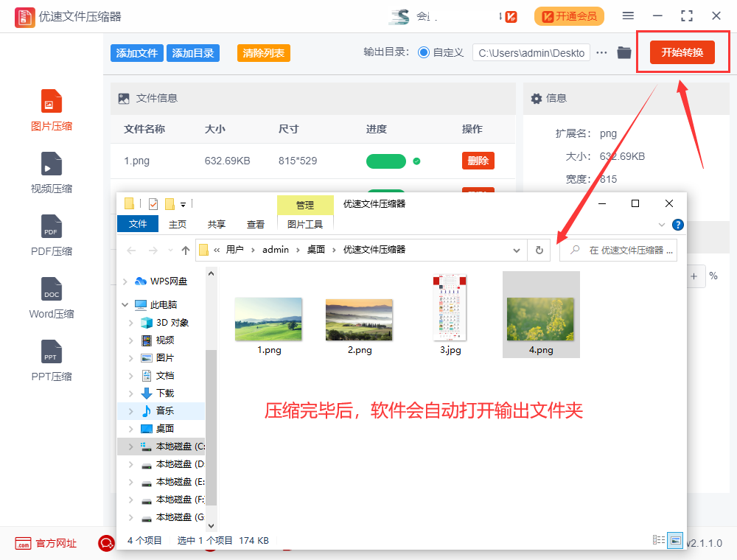Screen dimensions: 737x560
Task: Click the search magnifier icon in Explorer
Action: pos(574,250)
